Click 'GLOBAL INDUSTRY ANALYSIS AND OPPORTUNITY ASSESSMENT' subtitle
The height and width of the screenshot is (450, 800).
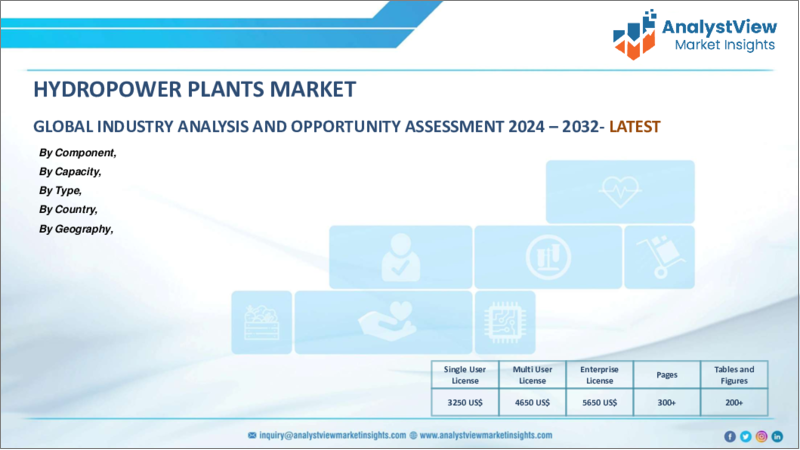[x=268, y=127]
